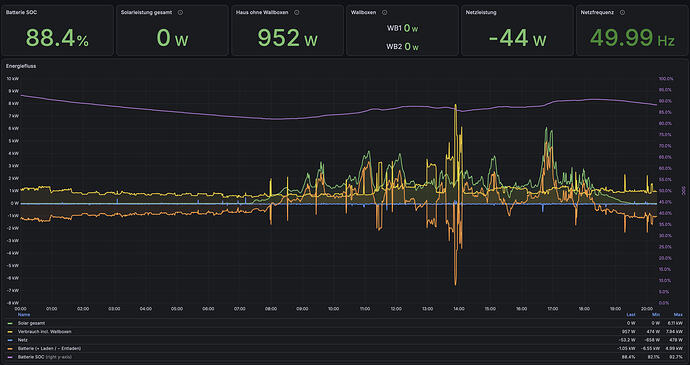Click the info icon beside Haus ohne Wallboxen
Screen dimensions: 690x365
pos(297,13)
